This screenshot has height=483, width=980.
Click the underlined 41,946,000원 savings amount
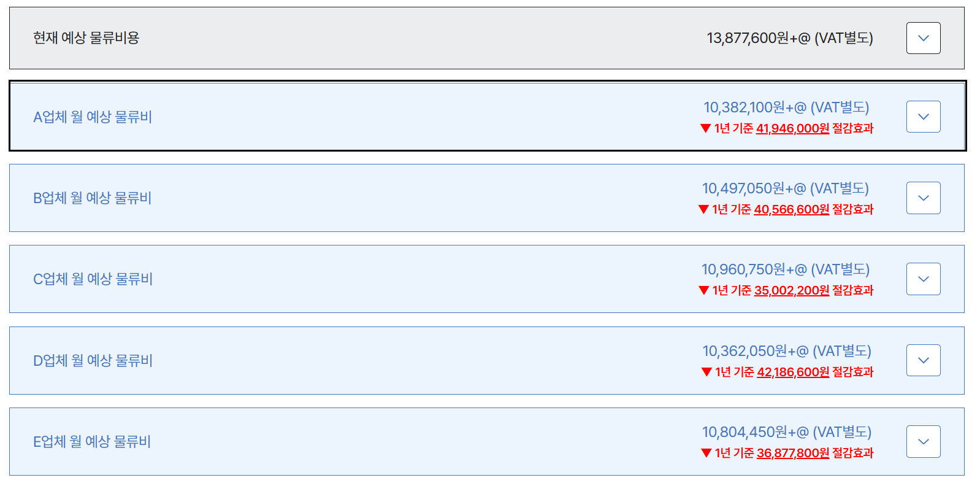coord(792,128)
